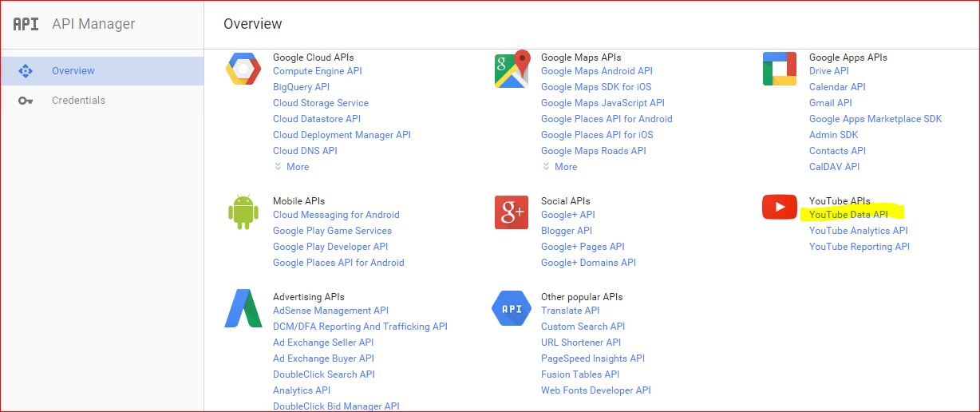Open Cloud Messaging for Android link
Screen dimensions: 980x412
click(x=336, y=215)
